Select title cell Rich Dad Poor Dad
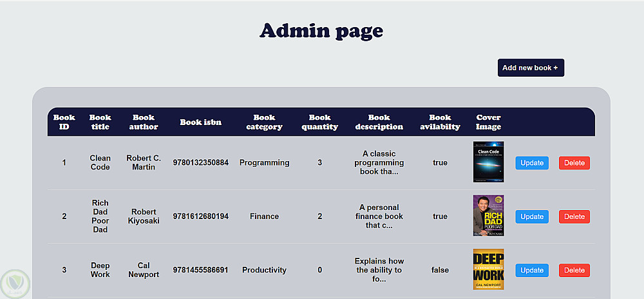 [100, 217]
